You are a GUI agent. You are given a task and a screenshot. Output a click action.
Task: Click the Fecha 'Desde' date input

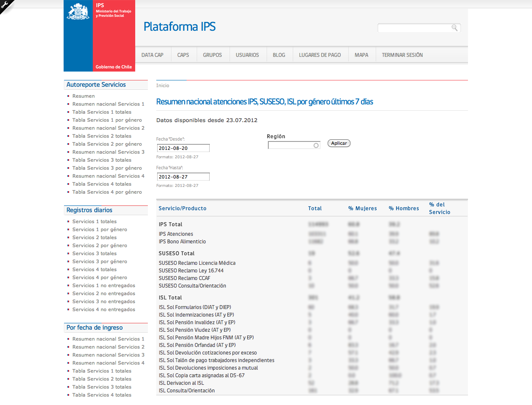183,148
